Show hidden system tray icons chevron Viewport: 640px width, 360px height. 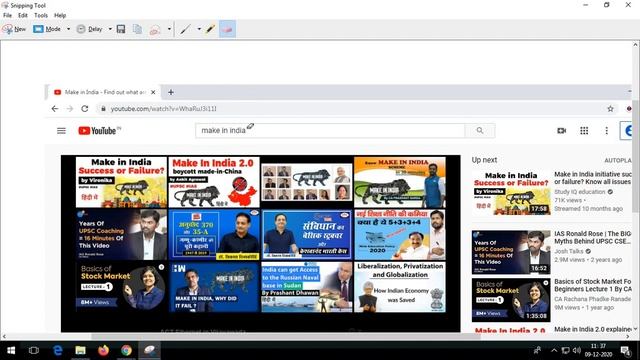click(x=554, y=350)
